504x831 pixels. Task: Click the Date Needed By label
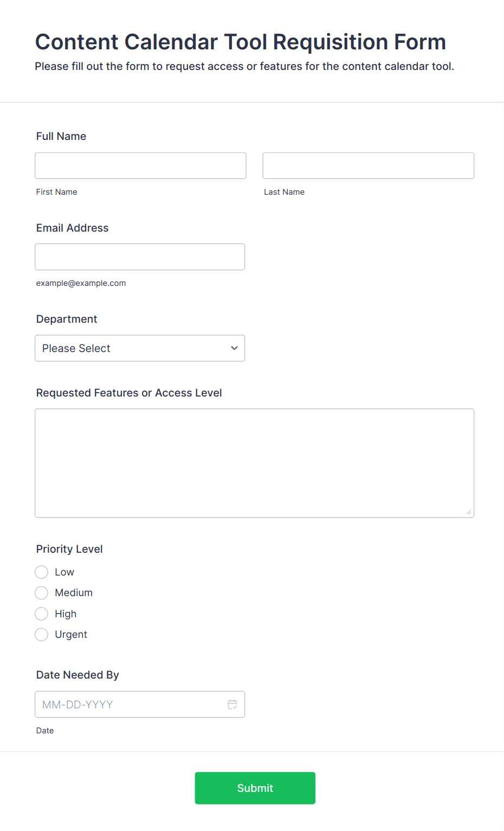click(77, 675)
